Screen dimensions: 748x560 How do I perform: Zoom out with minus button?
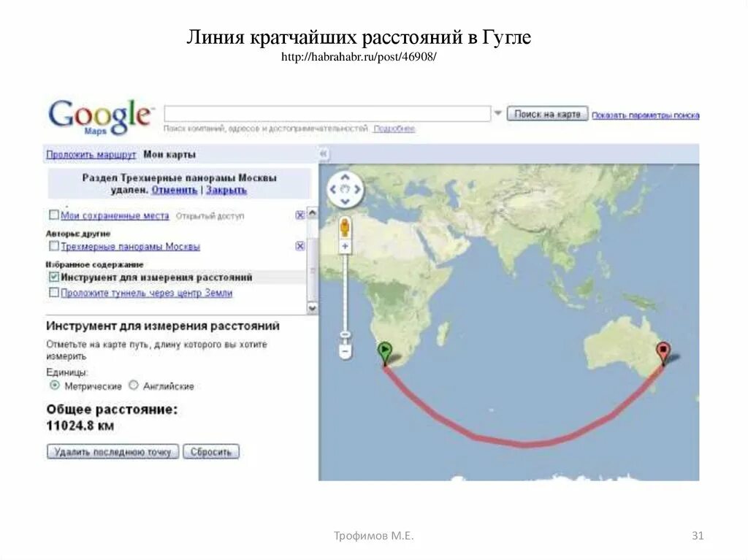click(346, 352)
